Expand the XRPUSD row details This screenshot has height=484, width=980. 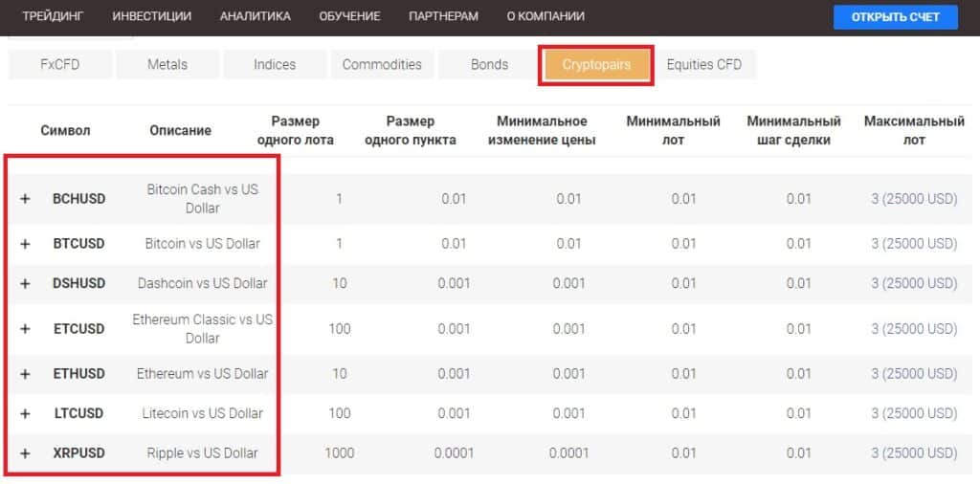(x=26, y=453)
